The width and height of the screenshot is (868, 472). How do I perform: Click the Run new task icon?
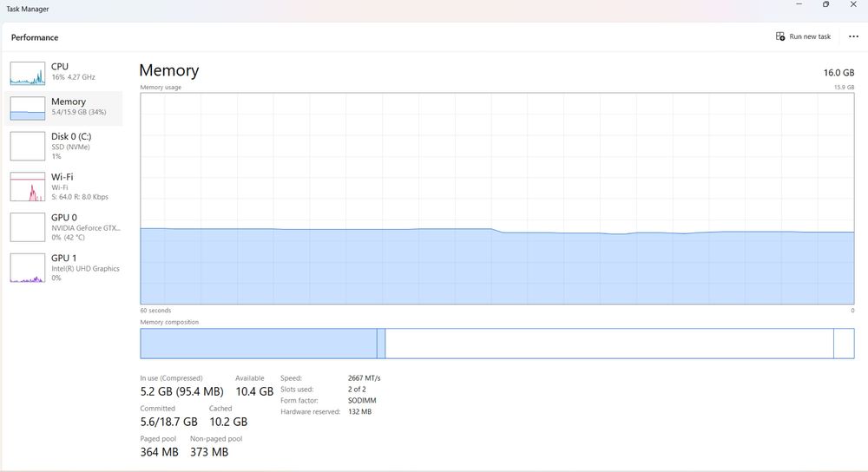coord(780,36)
